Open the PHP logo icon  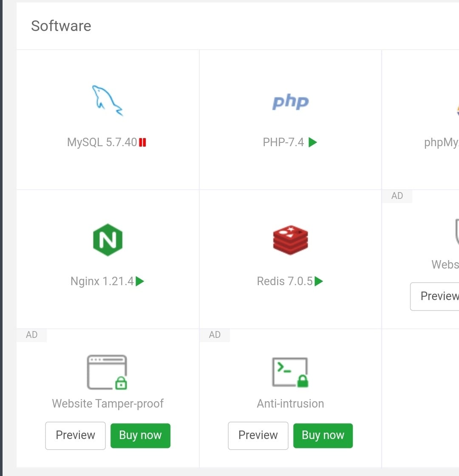tap(290, 102)
